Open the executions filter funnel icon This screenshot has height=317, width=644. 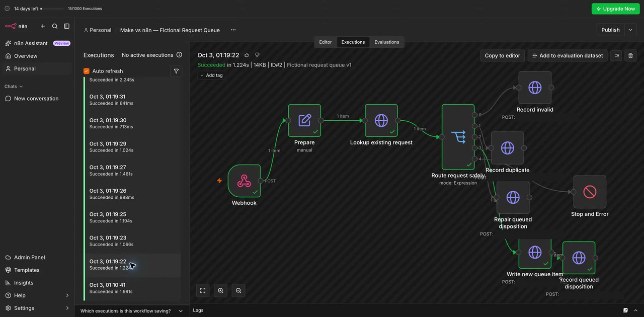(x=176, y=71)
